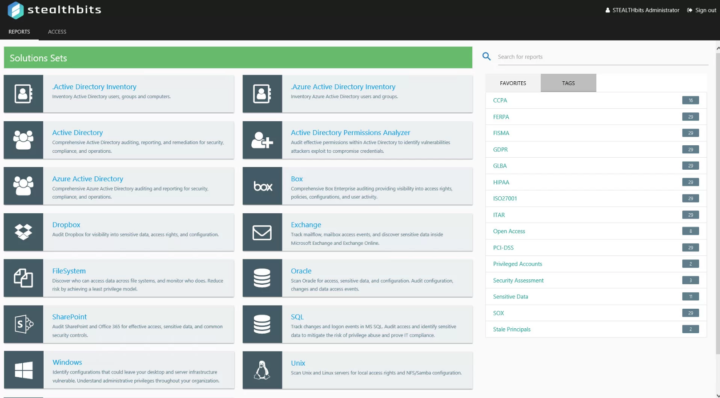
Task: Open the SharePoint solution link
Action: 69,317
